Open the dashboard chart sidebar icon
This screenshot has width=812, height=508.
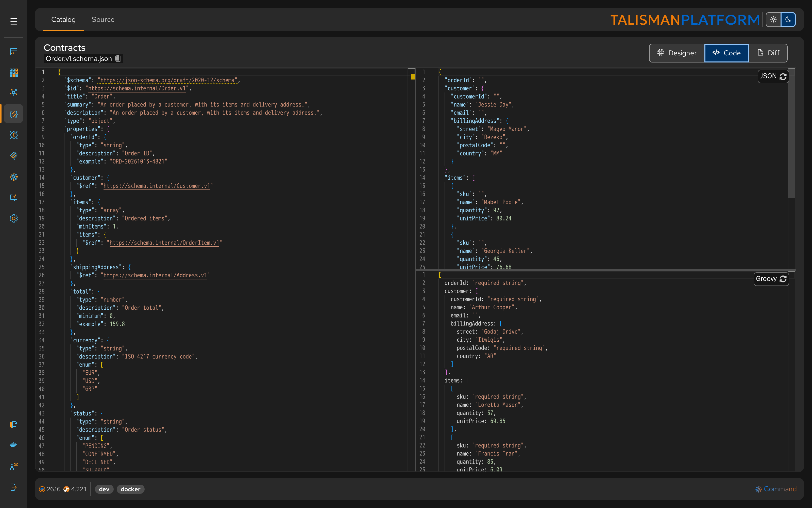coord(13,52)
